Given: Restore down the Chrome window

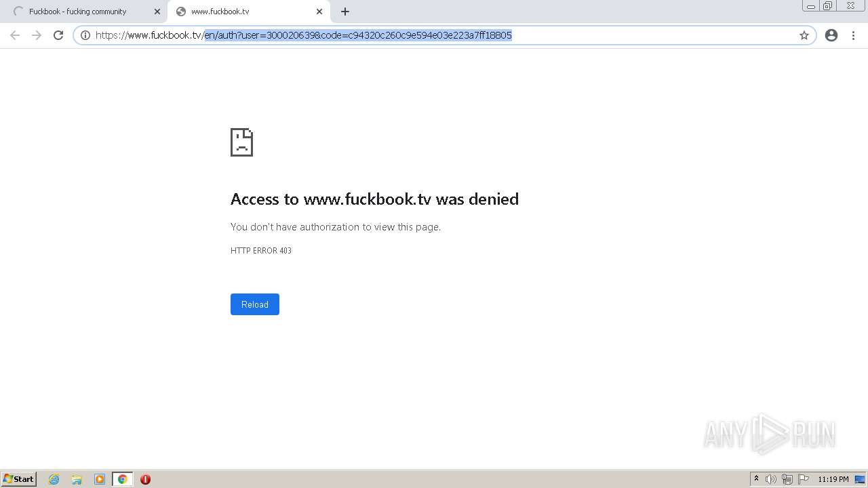Looking at the screenshot, I should [828, 5].
